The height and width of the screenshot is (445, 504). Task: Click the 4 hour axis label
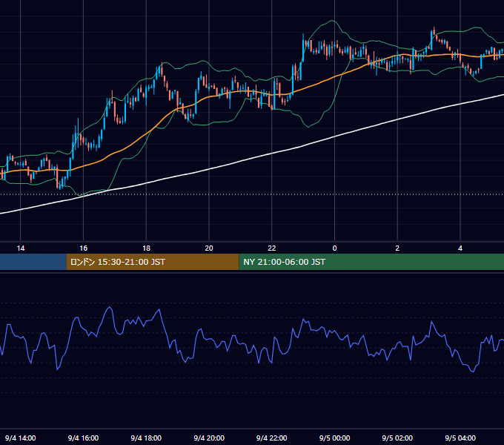pos(460,248)
